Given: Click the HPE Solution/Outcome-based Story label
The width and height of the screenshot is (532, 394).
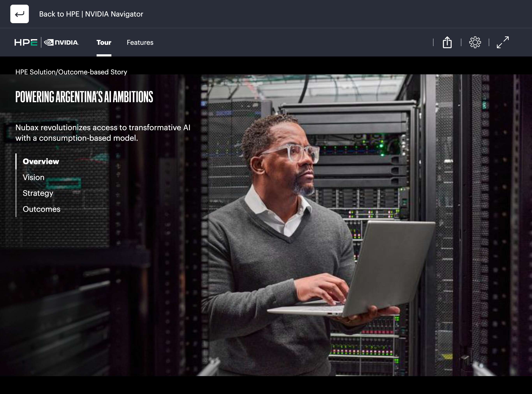Looking at the screenshot, I should (x=71, y=72).
